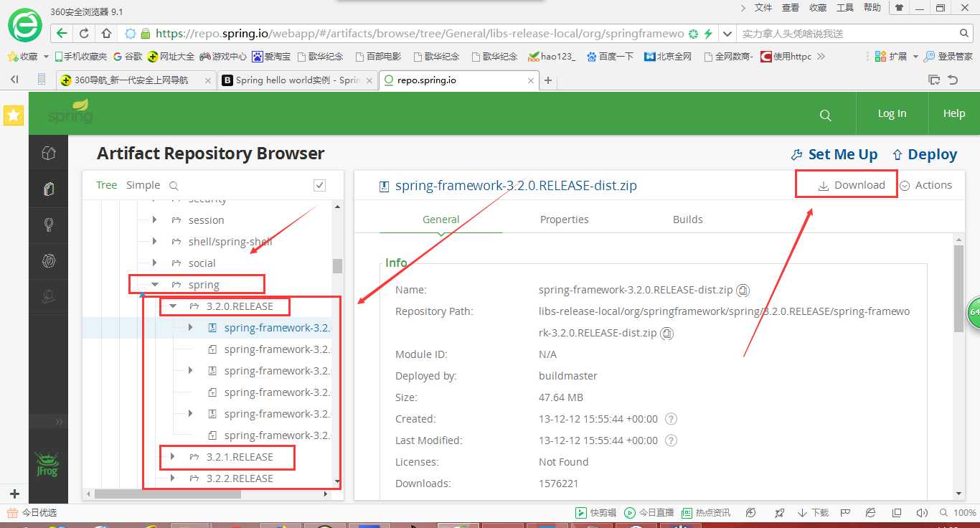Expand the social folder
The width and height of the screenshot is (980, 528).
coord(154,263)
